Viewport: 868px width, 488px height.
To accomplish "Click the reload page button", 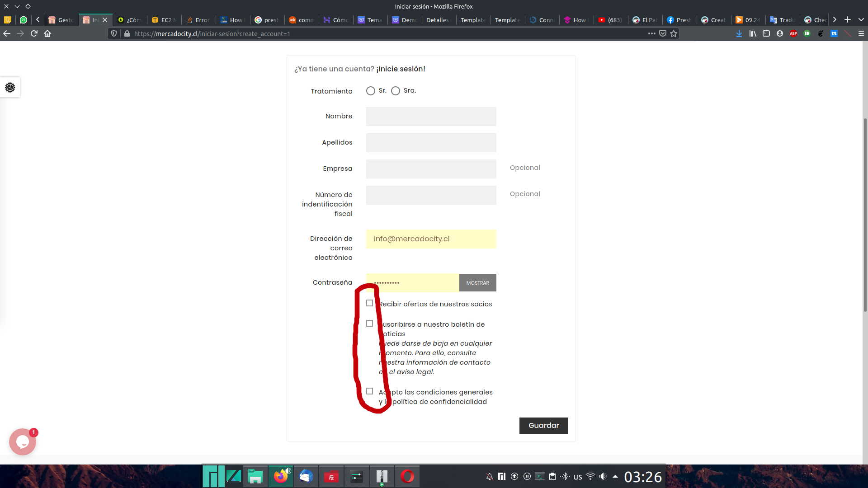I will (34, 33).
